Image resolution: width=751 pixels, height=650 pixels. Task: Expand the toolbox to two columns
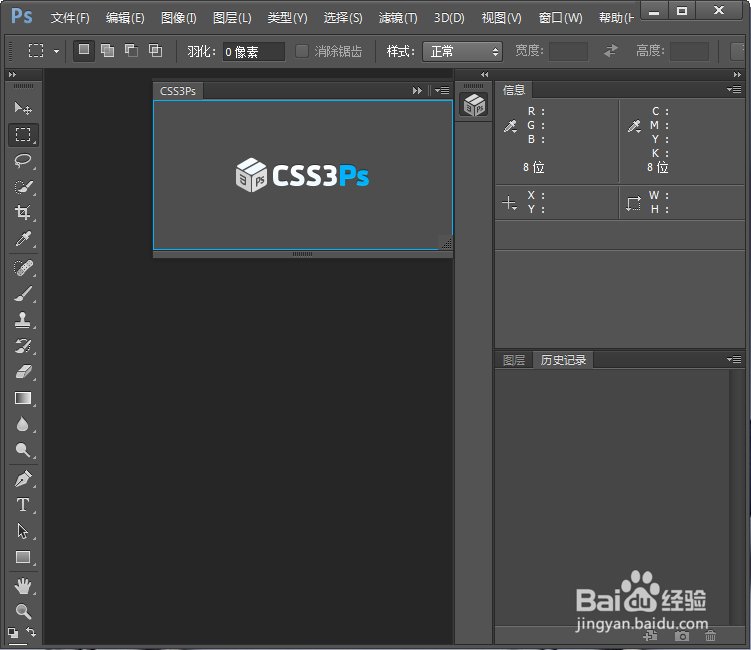(x=12, y=75)
